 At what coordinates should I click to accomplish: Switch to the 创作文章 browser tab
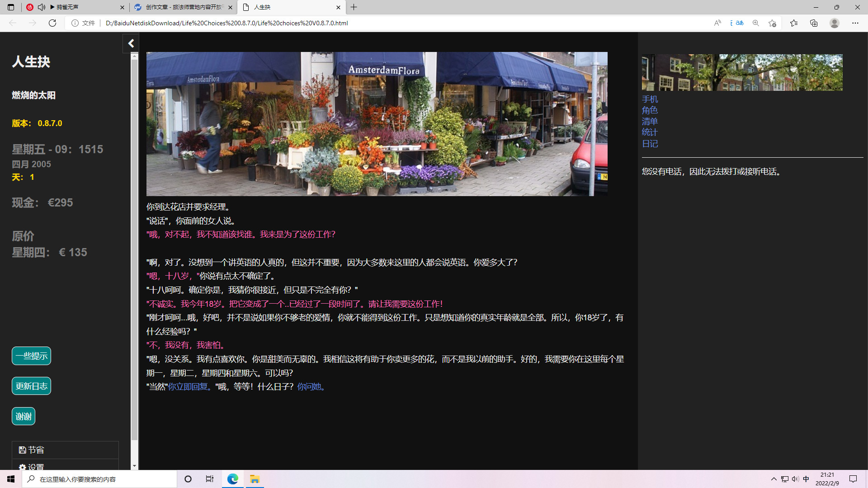181,7
